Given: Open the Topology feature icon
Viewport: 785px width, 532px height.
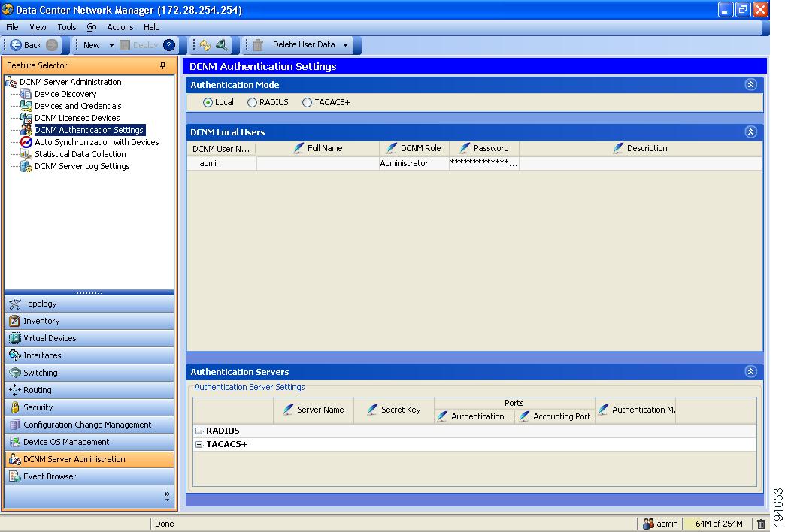Looking at the screenshot, I should coord(15,304).
